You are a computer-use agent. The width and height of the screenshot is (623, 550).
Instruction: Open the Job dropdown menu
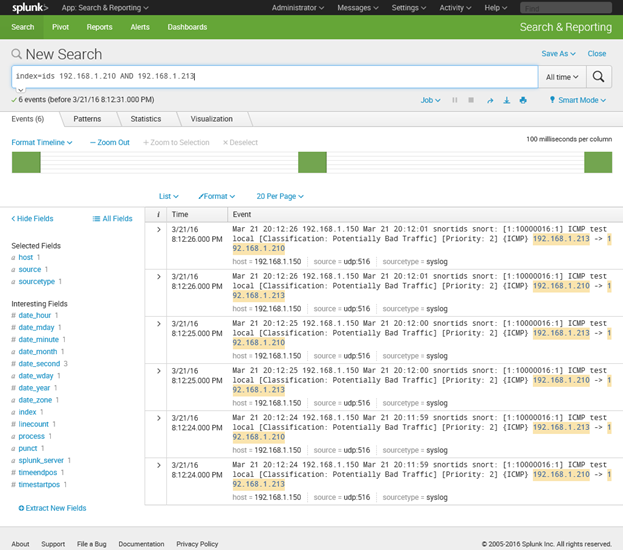pos(431,100)
